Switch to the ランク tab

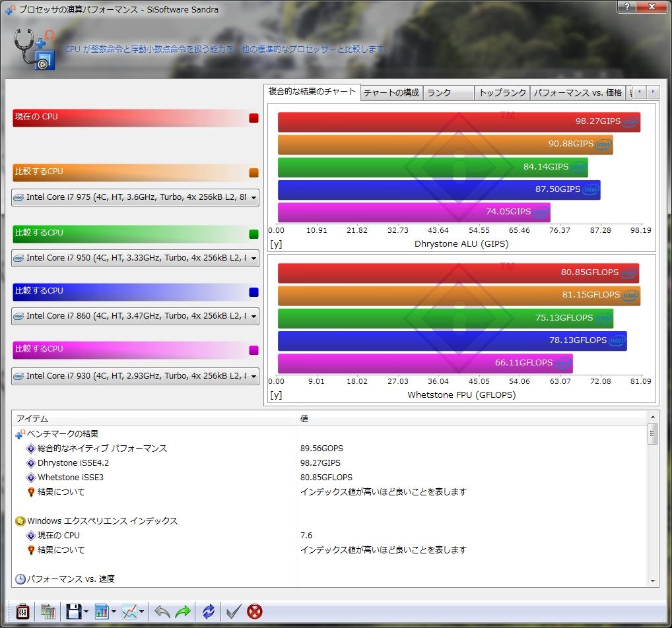point(449,93)
